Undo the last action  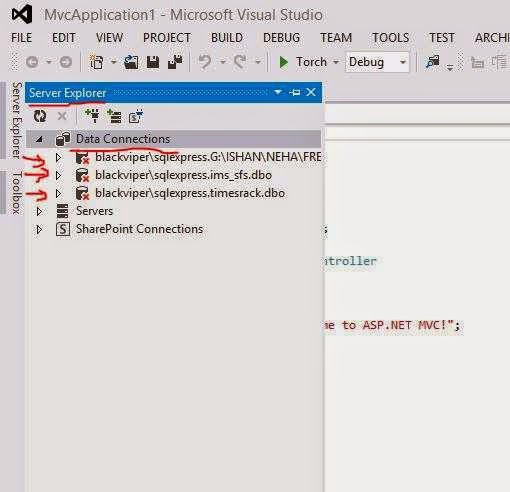(x=205, y=62)
